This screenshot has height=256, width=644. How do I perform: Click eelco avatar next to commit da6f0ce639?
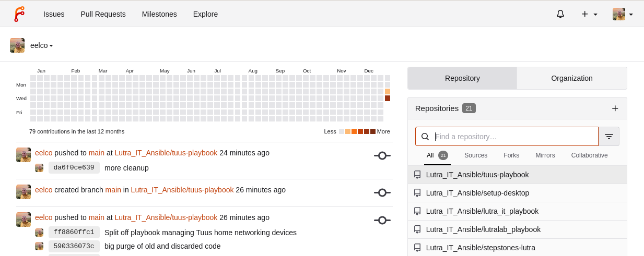(39, 168)
